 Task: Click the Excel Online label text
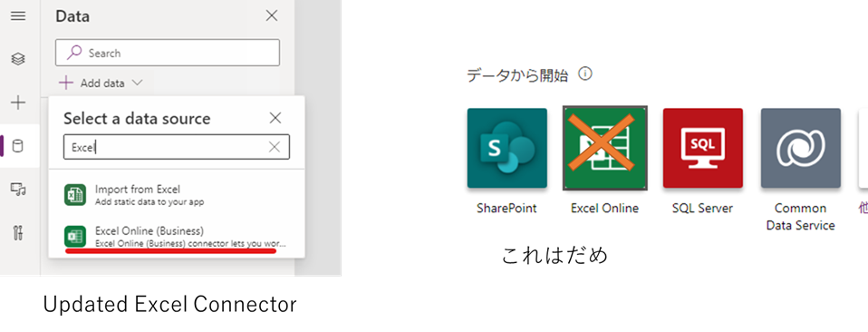point(604,209)
